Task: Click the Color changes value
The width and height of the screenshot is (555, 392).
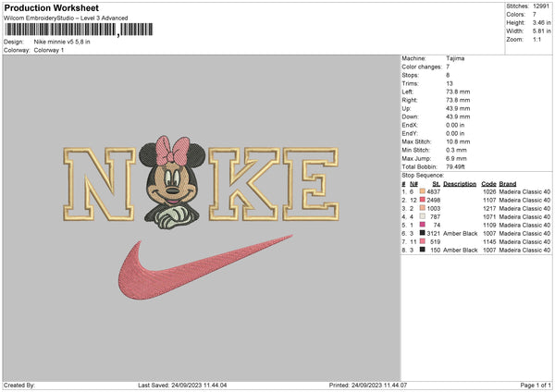Action: click(448, 67)
